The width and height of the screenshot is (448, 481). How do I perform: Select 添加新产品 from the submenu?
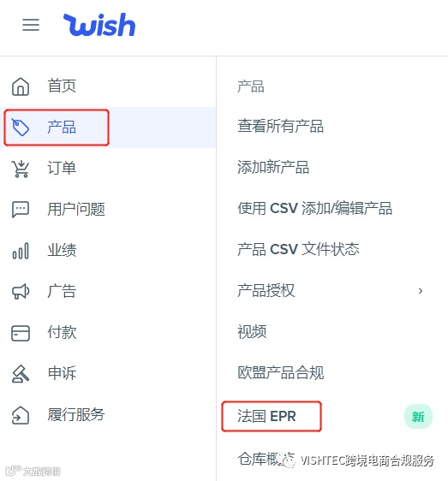[x=273, y=167]
